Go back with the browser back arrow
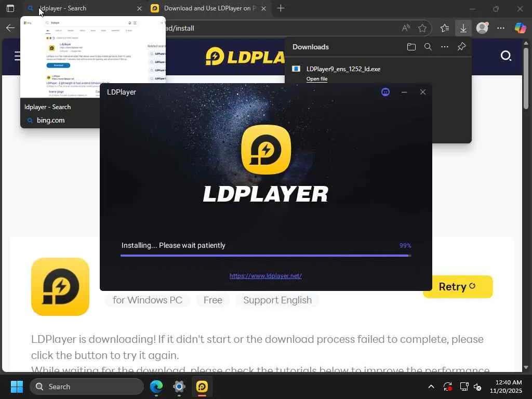Screen dimensions: 532x399 [x=10, y=28]
